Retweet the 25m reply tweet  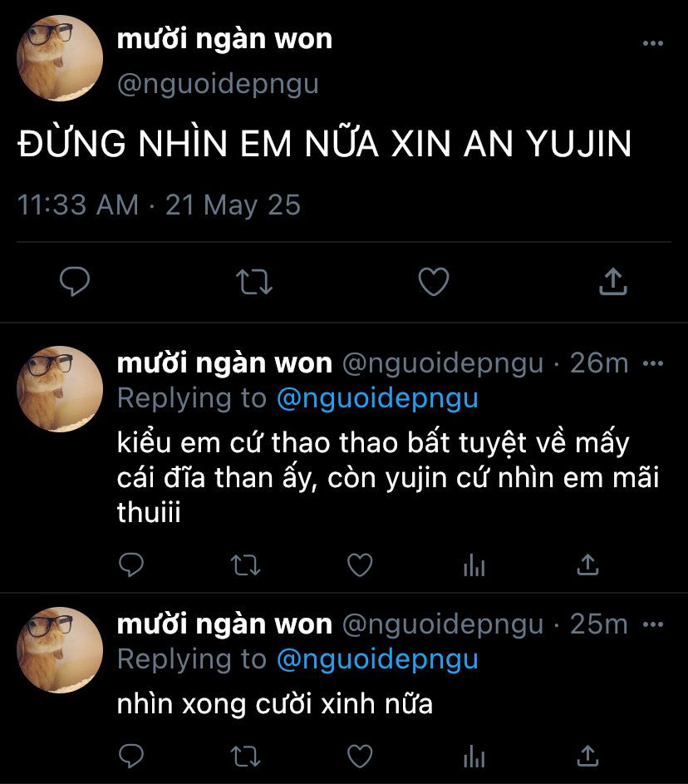pyautogui.click(x=245, y=756)
